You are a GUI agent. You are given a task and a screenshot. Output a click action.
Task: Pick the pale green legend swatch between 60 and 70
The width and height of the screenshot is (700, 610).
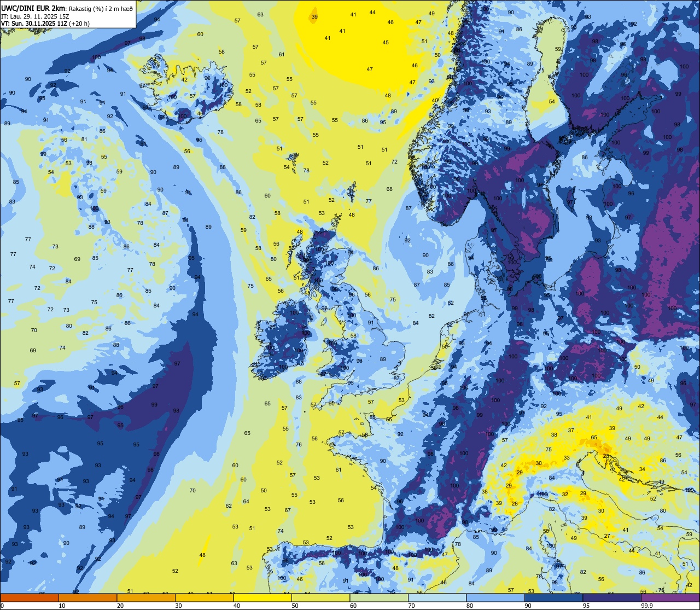click(x=379, y=597)
